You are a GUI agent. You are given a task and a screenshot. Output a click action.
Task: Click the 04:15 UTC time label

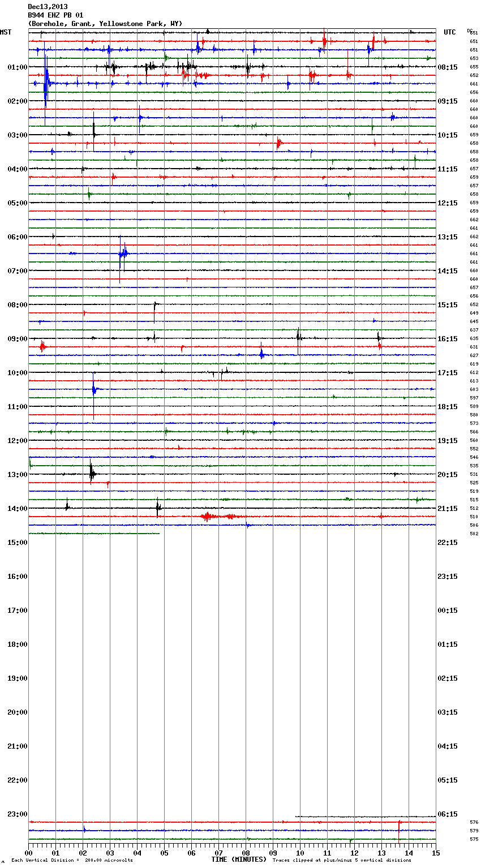448,746
